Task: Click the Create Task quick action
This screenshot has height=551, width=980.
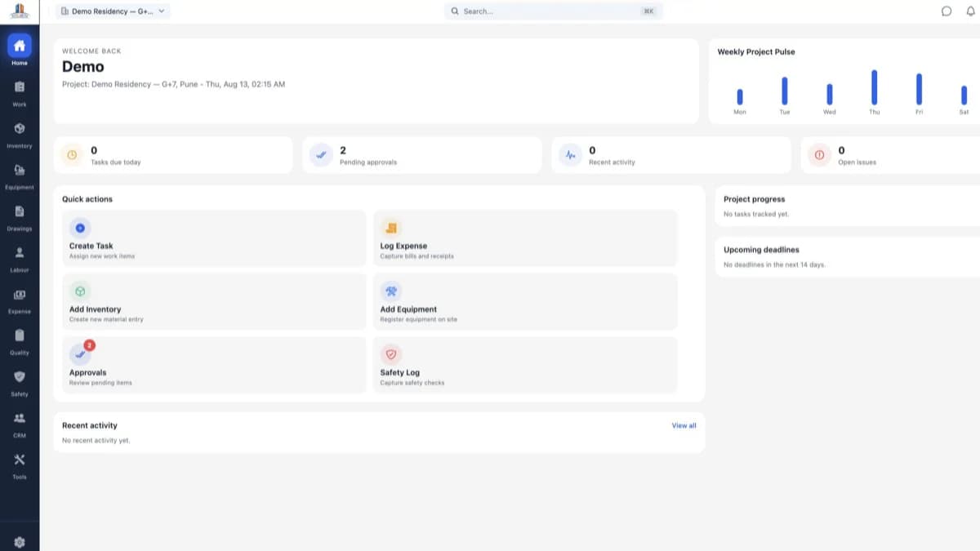Action: (x=214, y=238)
